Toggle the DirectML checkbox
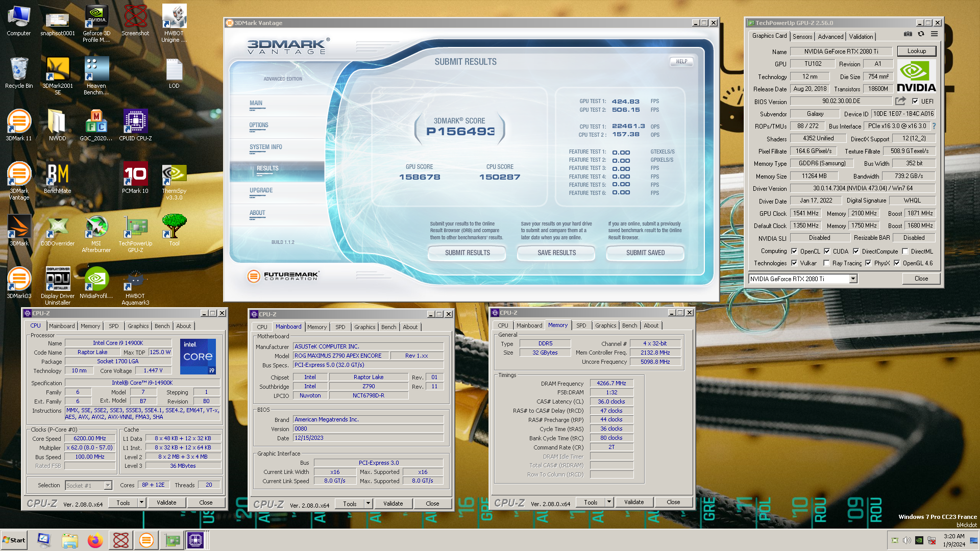The image size is (980, 551). 905,251
